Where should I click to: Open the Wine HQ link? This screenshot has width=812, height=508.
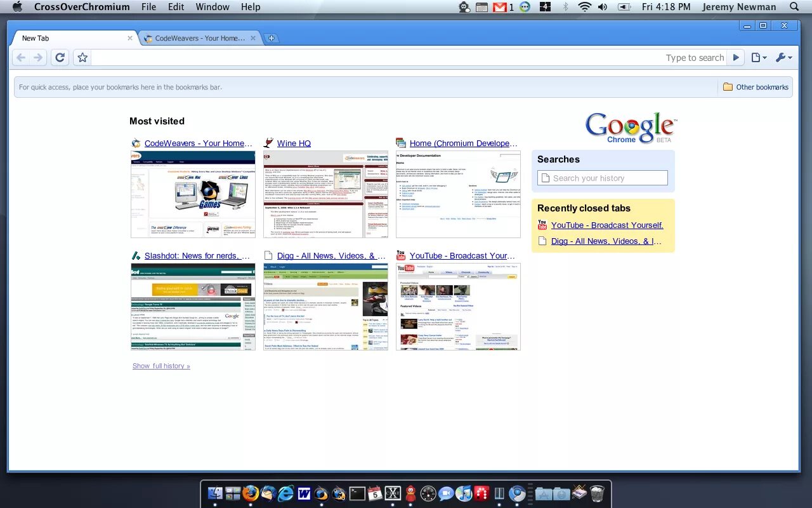294,144
